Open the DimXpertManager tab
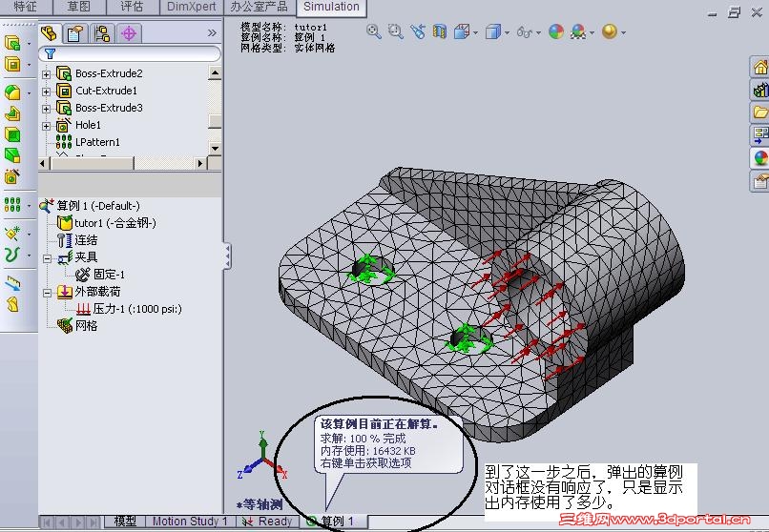 pos(129,33)
